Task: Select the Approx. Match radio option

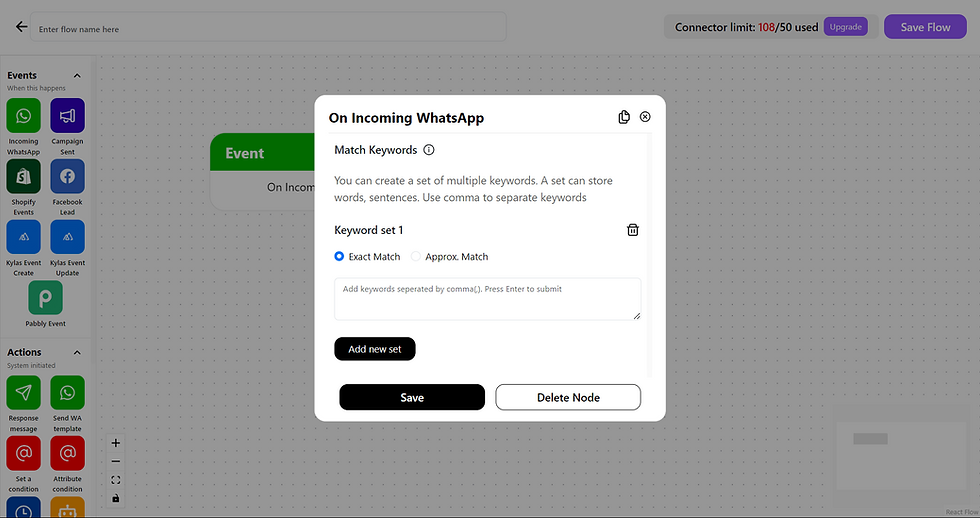Action: click(416, 256)
